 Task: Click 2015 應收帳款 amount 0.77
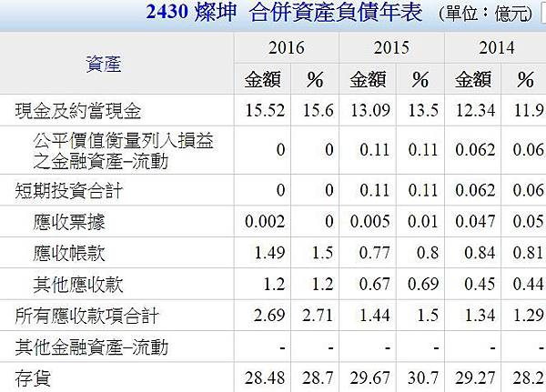click(x=375, y=253)
